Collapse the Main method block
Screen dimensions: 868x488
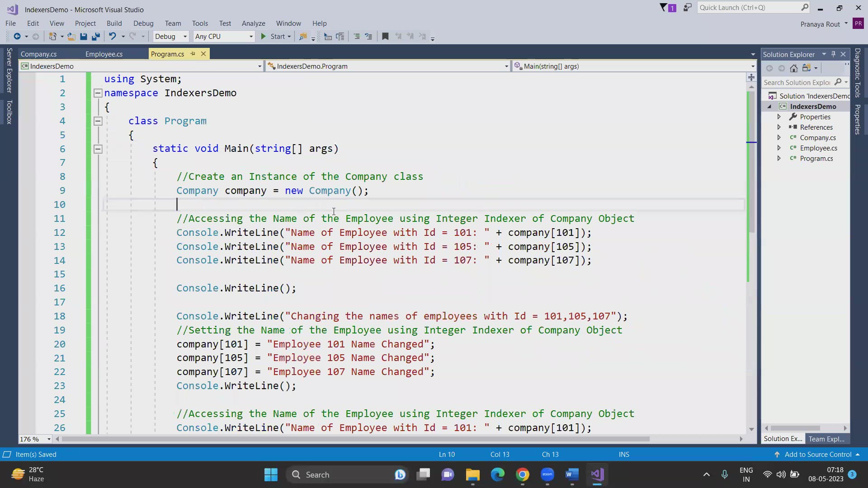click(x=98, y=149)
